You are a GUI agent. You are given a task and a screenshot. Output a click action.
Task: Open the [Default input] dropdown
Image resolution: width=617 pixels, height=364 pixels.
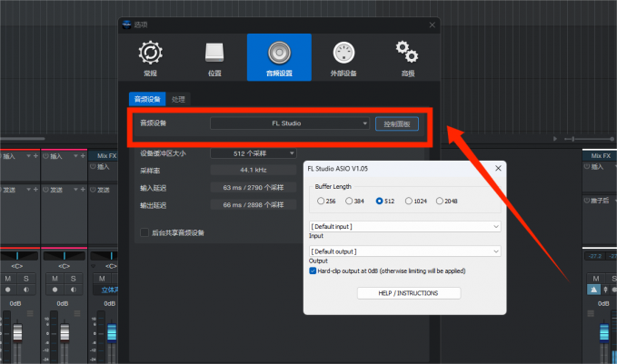(x=405, y=226)
